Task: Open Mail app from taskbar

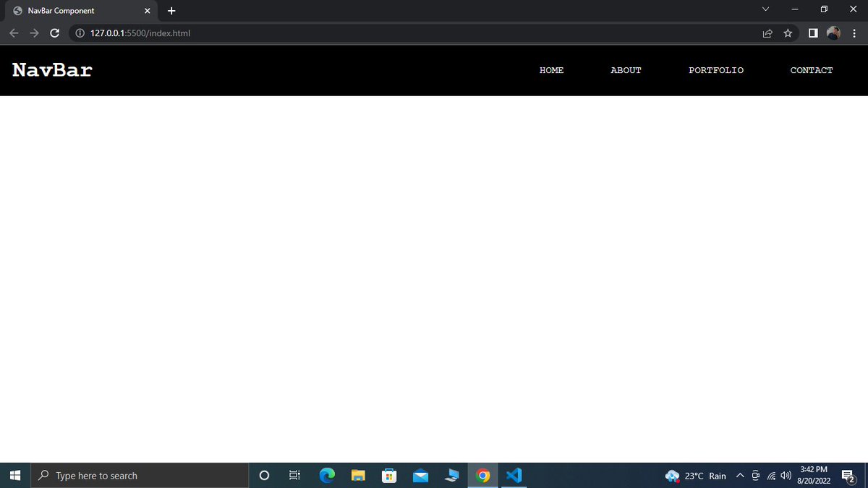Action: 420,476
